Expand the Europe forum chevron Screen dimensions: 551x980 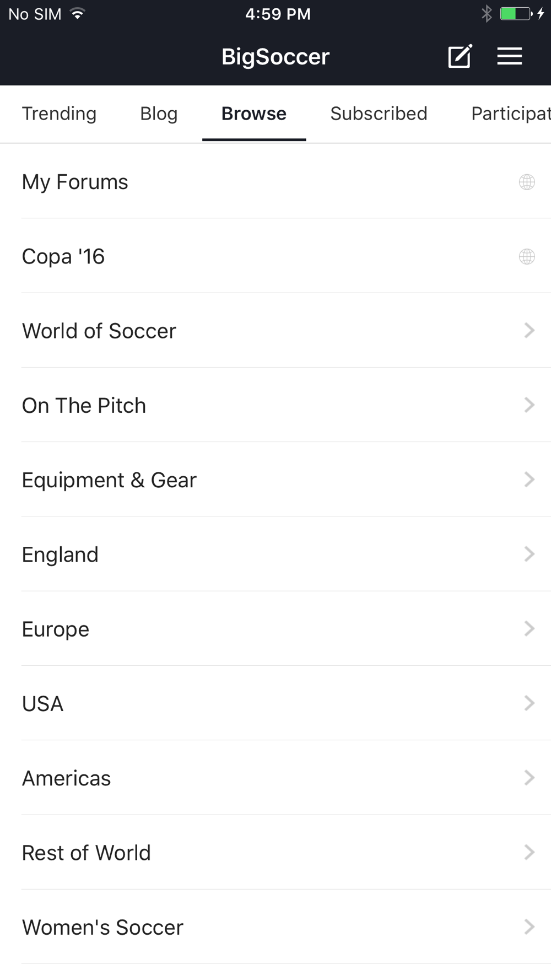529,629
